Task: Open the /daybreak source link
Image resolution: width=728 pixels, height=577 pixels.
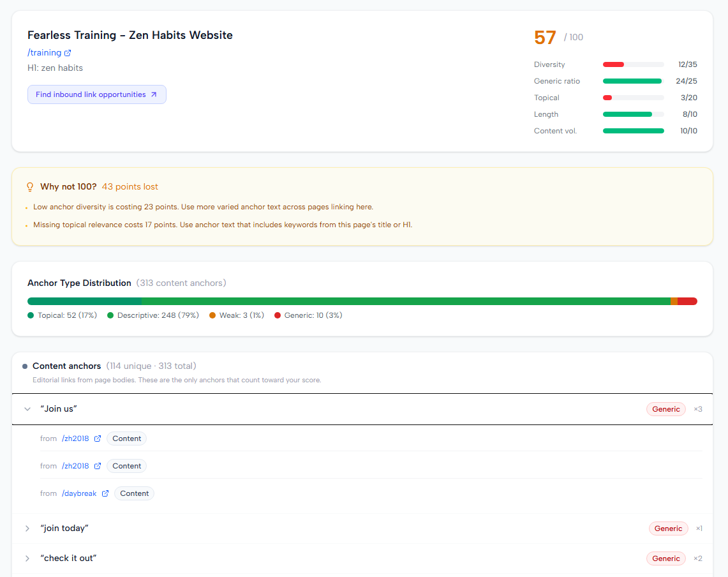Action: 79,493
